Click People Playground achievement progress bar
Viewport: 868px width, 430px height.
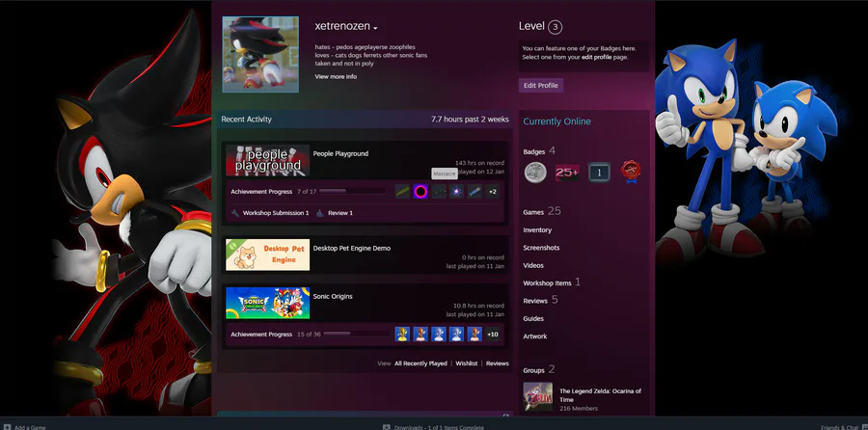[x=352, y=192]
